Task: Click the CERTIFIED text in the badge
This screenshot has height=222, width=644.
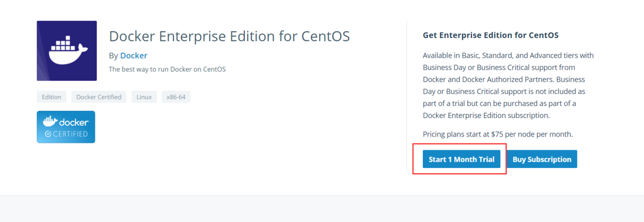Action: 70,134
